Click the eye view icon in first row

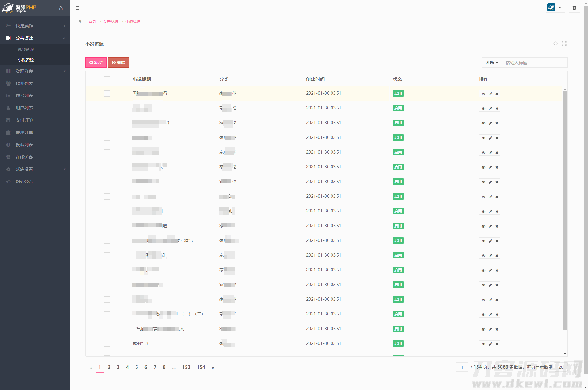(483, 94)
